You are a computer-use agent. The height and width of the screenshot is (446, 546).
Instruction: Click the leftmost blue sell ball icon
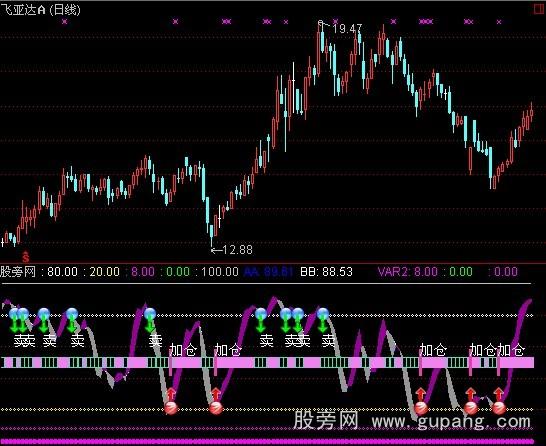tap(15, 314)
